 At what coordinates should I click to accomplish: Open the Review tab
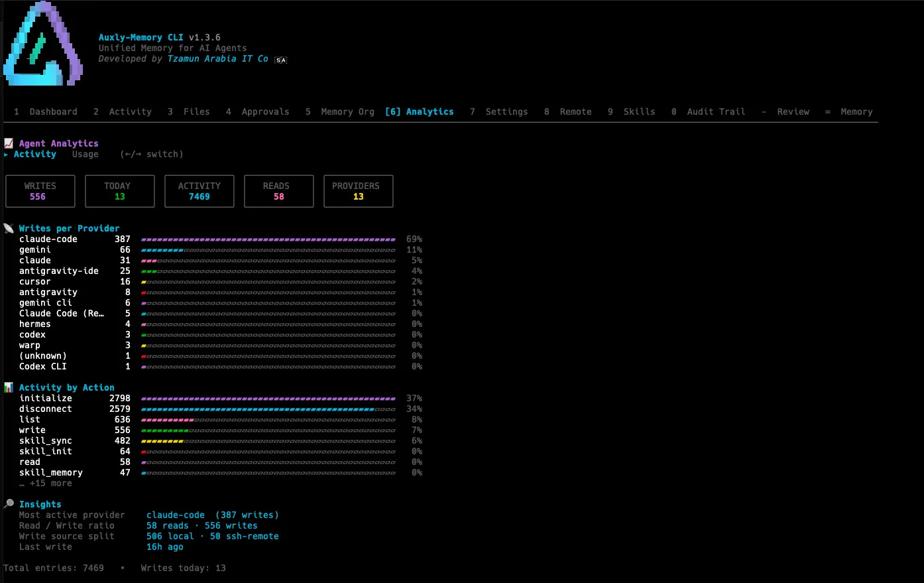785,111
